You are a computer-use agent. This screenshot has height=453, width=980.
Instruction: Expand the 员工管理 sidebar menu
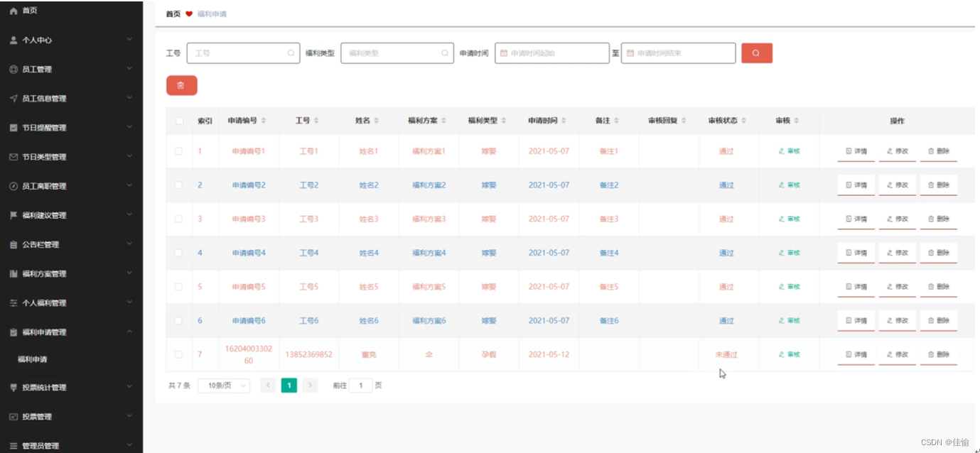(x=71, y=70)
